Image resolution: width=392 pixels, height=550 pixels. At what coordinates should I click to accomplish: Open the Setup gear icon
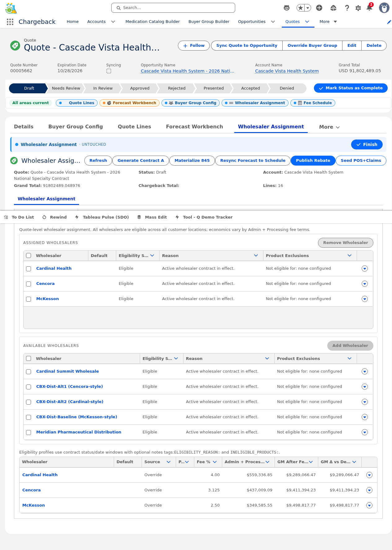click(x=358, y=8)
